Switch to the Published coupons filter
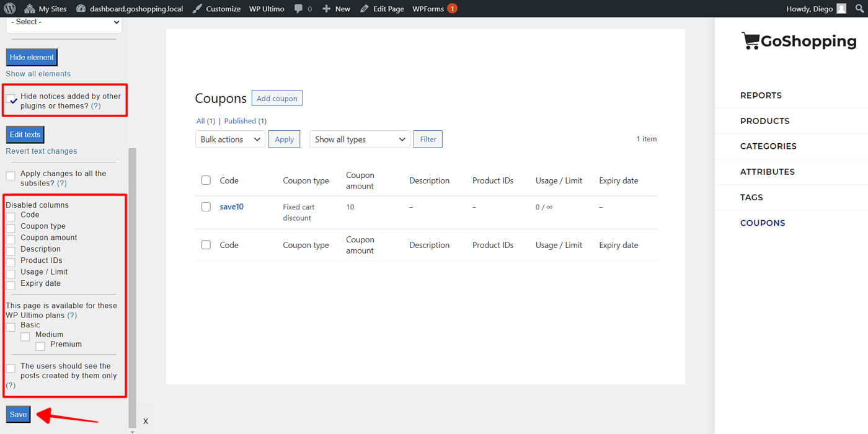Screen dimensions: 868x434 [x=240, y=121]
